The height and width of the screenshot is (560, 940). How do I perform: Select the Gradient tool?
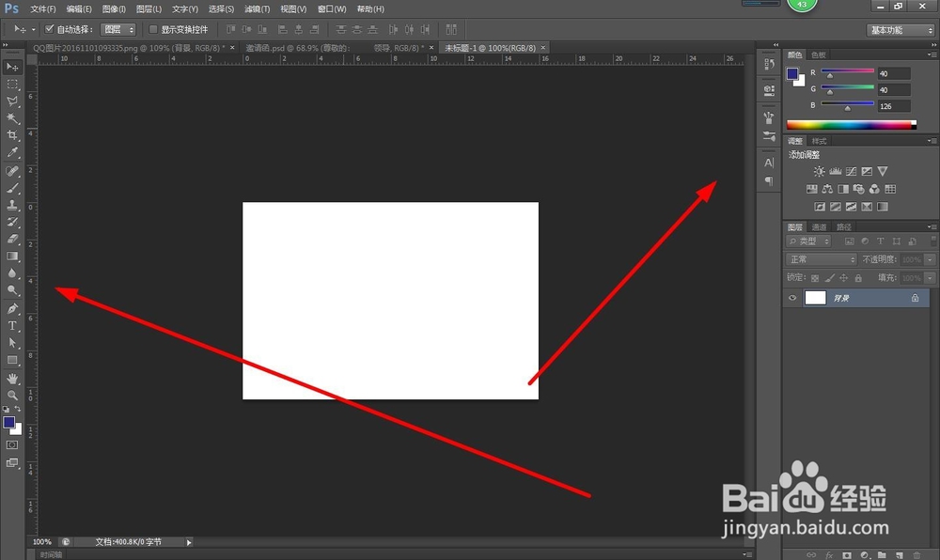(x=12, y=256)
